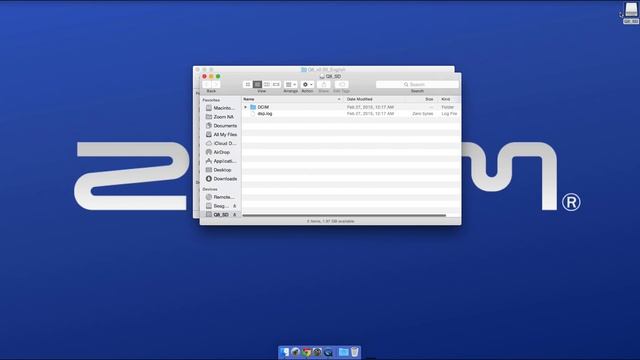Open Applications in the sidebar
The height and width of the screenshot is (360, 640).
click(220, 161)
